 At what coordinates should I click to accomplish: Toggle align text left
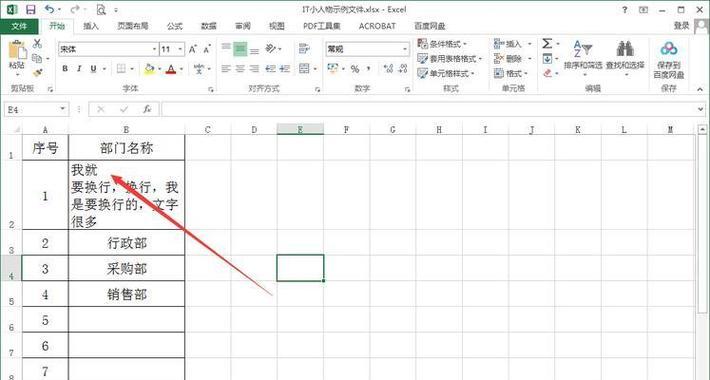click(x=226, y=69)
